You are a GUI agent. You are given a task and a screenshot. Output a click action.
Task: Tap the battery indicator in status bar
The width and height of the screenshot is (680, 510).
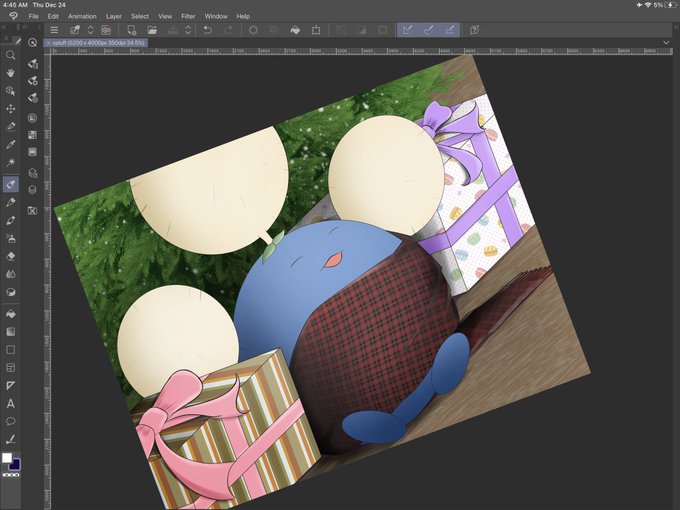click(673, 5)
